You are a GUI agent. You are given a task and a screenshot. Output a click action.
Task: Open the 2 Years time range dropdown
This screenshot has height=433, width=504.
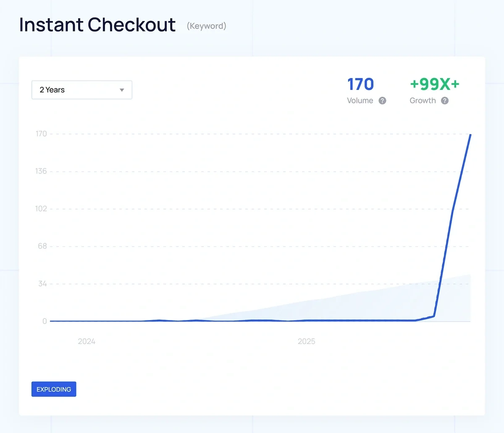coord(81,90)
